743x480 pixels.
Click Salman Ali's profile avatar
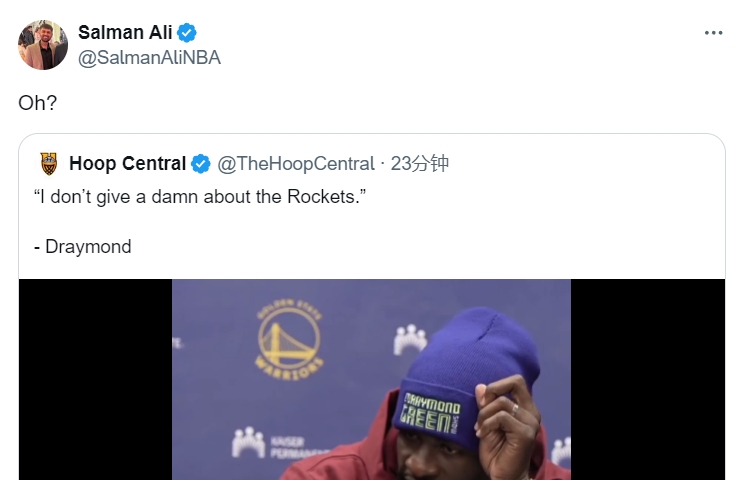tap(43, 45)
